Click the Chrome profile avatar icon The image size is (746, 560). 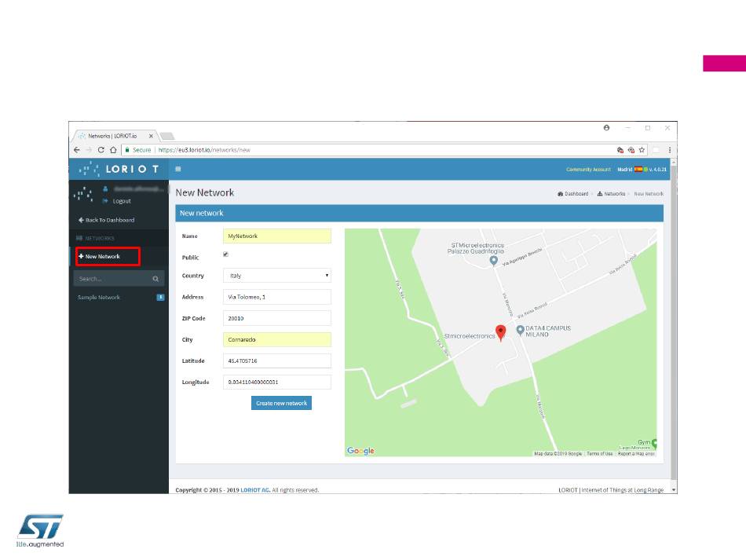pyautogui.click(x=606, y=127)
